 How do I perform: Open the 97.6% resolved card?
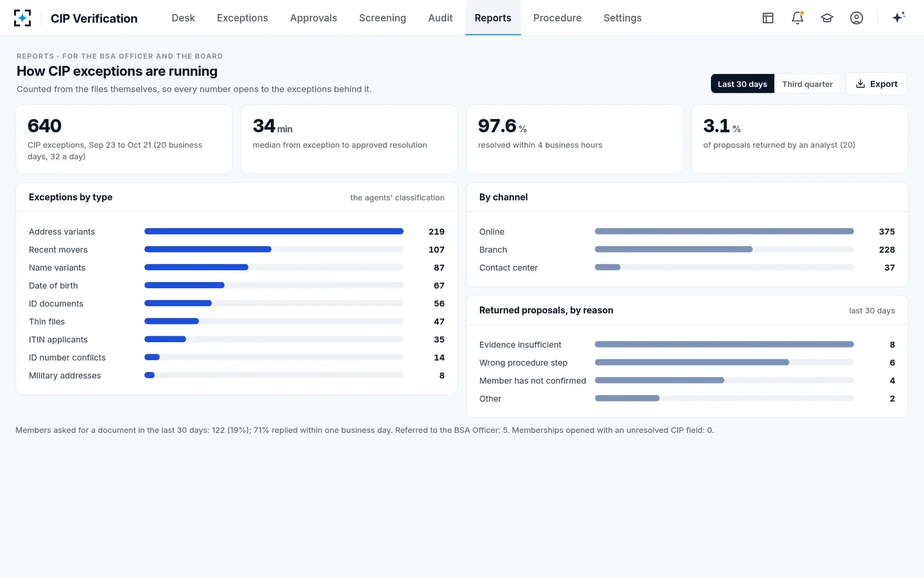coord(574,139)
